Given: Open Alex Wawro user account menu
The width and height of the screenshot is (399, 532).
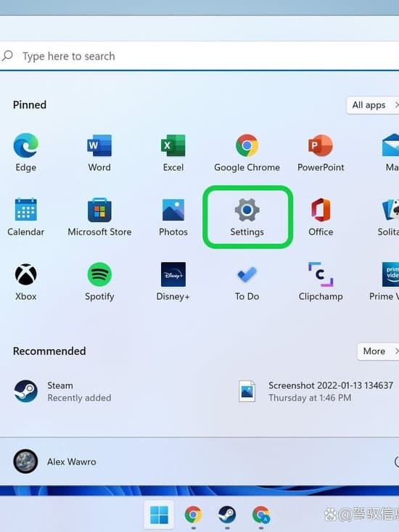Looking at the screenshot, I should tap(54, 462).
